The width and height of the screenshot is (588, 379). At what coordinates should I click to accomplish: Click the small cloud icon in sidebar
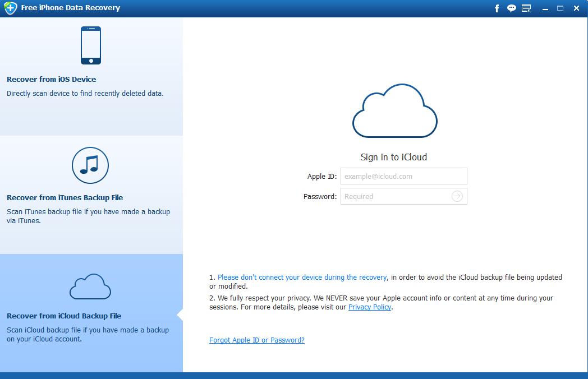[90, 286]
